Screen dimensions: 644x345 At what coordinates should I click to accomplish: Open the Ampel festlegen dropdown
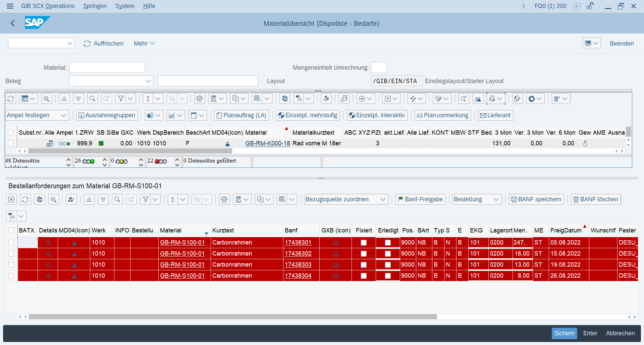point(37,115)
